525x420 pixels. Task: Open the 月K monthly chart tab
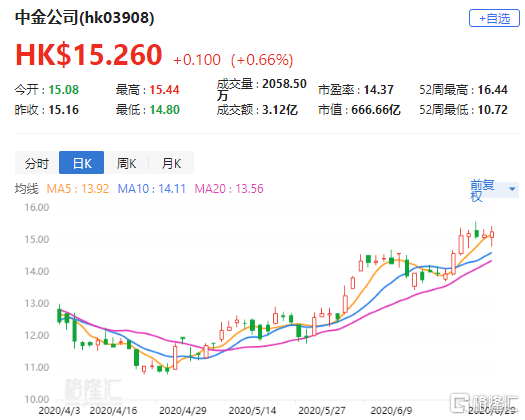point(171,163)
